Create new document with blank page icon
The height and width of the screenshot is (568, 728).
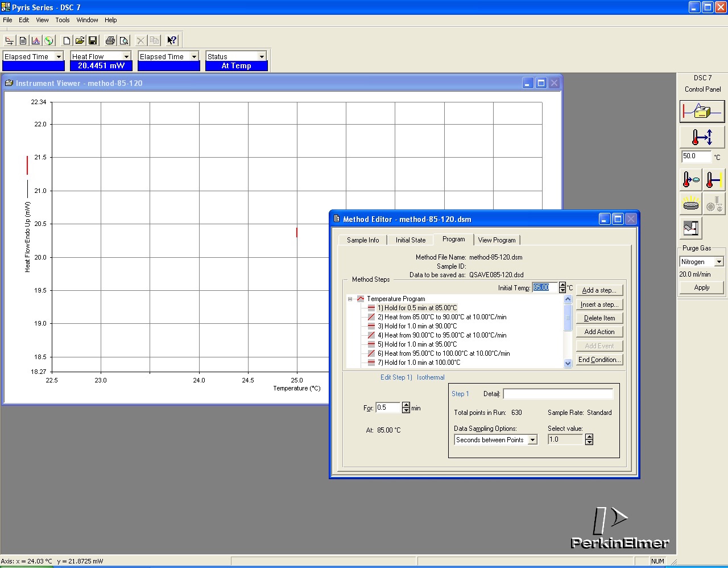coord(67,40)
